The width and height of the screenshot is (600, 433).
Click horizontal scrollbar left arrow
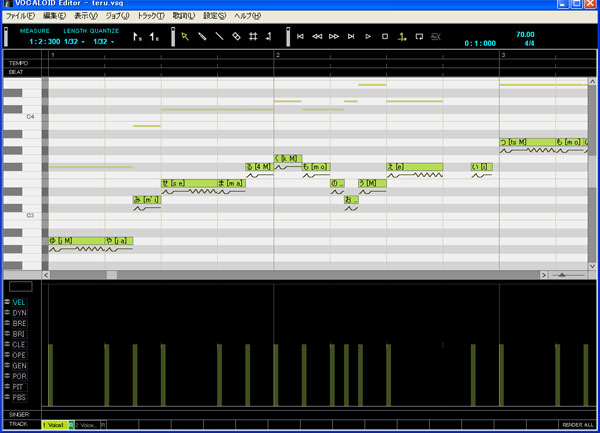click(46, 275)
